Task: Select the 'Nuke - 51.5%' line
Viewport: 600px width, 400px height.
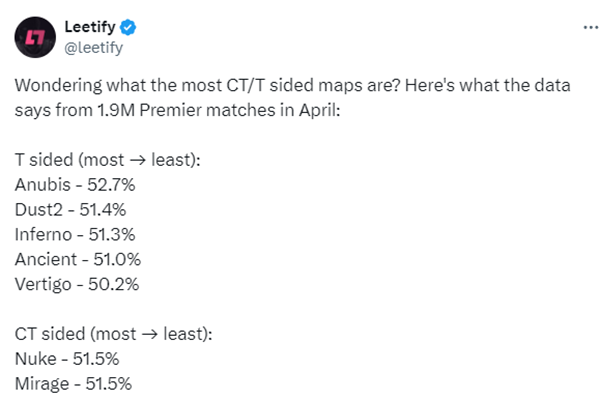Action: [67, 359]
